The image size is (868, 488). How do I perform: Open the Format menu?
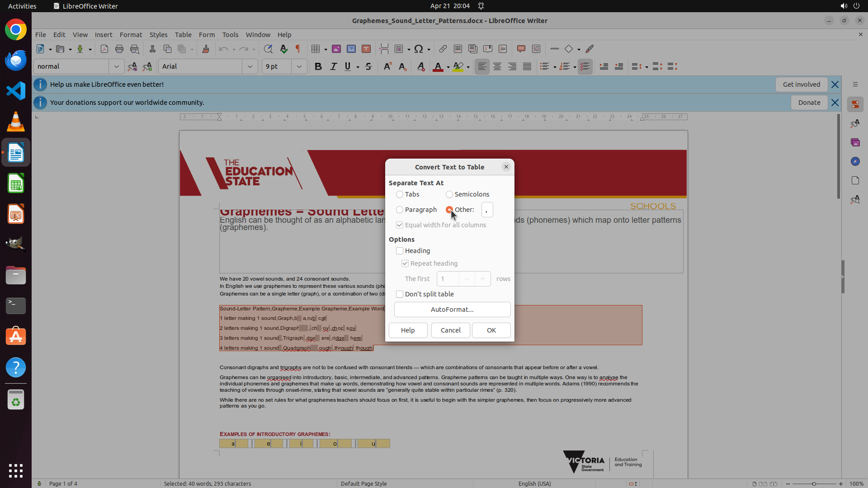(131, 34)
